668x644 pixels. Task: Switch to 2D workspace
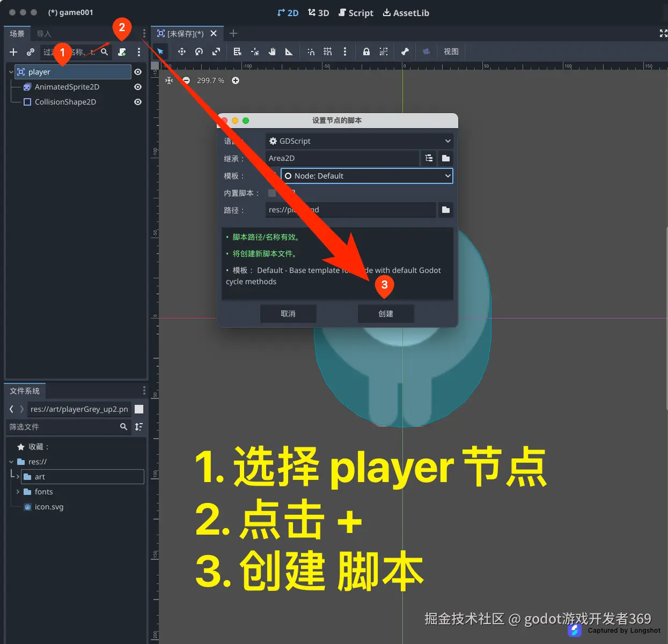288,13
